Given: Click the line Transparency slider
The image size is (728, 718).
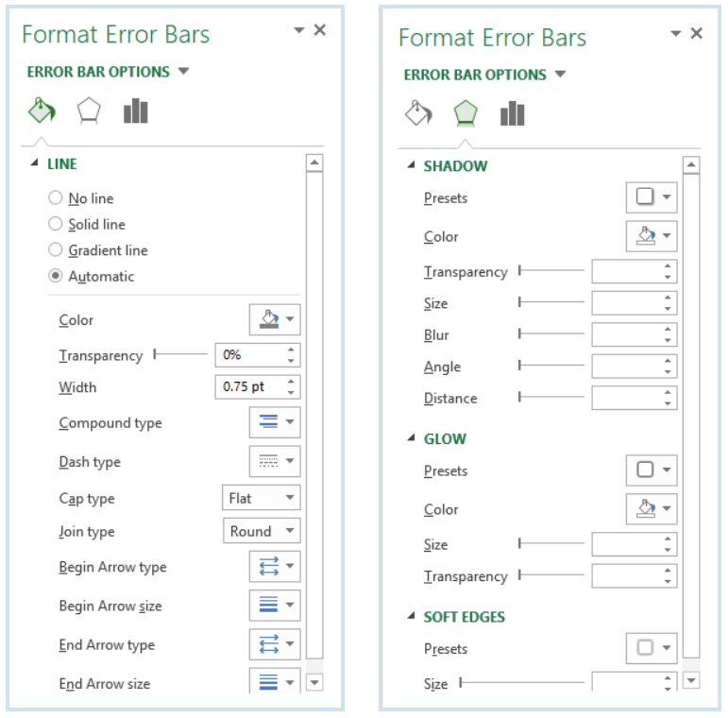Looking at the screenshot, I should coord(180,354).
